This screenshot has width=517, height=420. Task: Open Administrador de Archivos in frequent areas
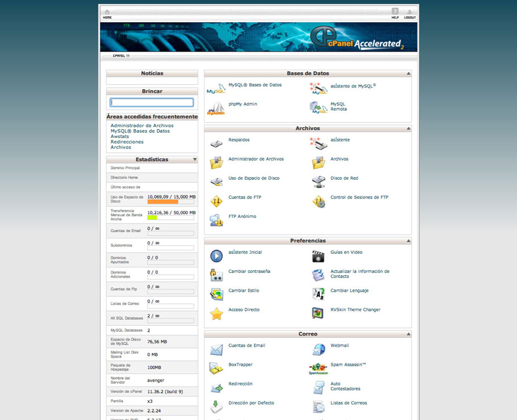coord(142,126)
